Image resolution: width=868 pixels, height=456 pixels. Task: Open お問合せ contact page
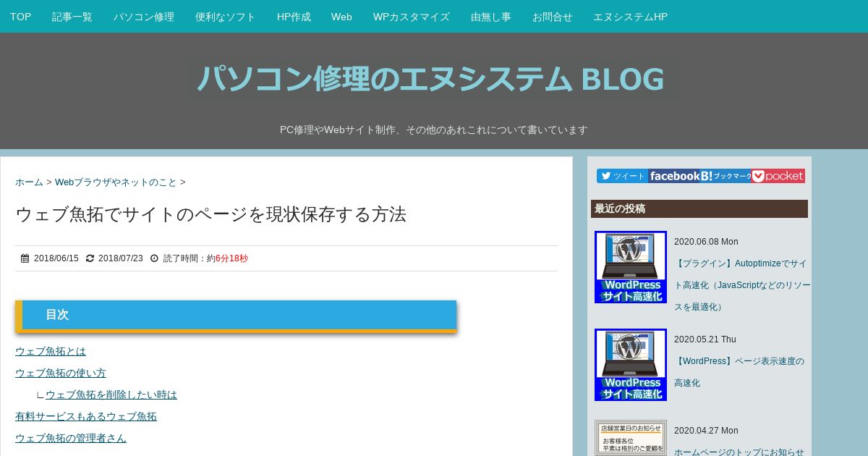553,17
